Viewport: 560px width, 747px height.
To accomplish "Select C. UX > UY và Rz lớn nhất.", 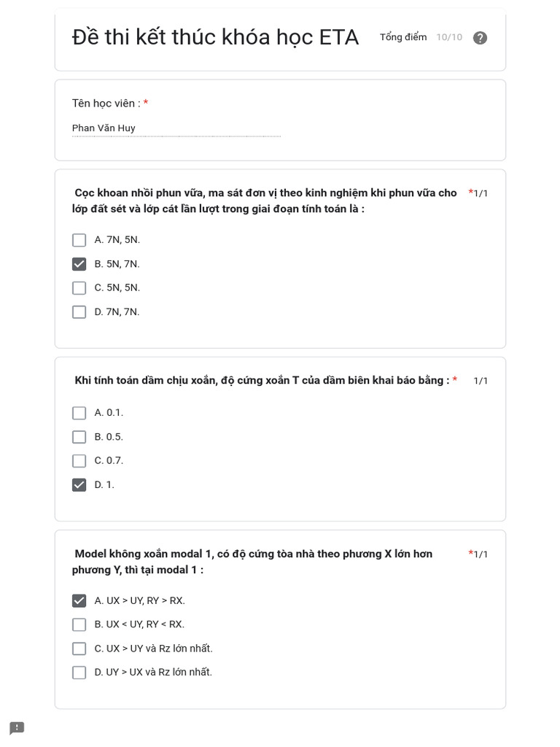I will click(x=79, y=649).
